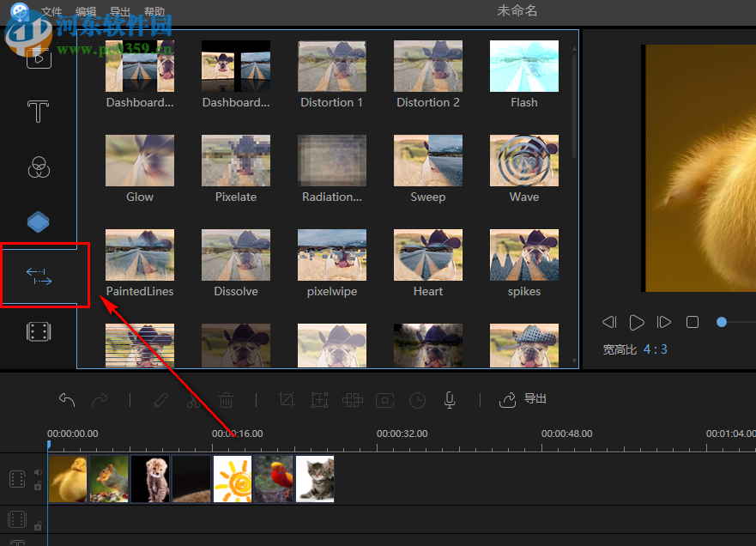Open the 文件 menu
Viewport: 756px width, 546px height.
click(51, 11)
